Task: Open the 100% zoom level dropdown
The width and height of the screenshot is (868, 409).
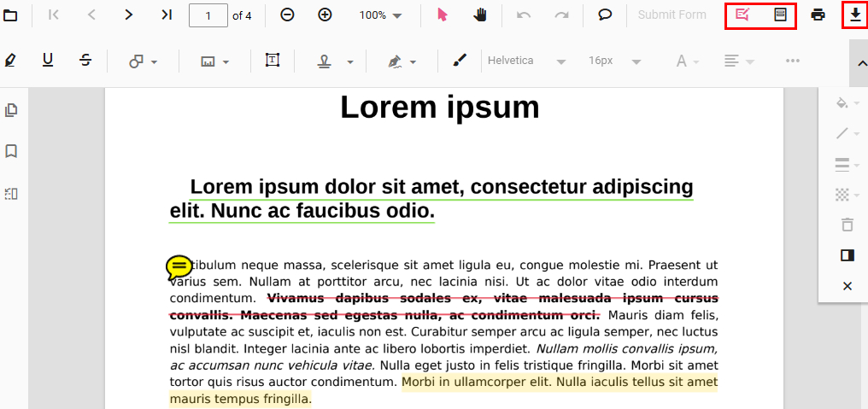Action: (x=380, y=15)
